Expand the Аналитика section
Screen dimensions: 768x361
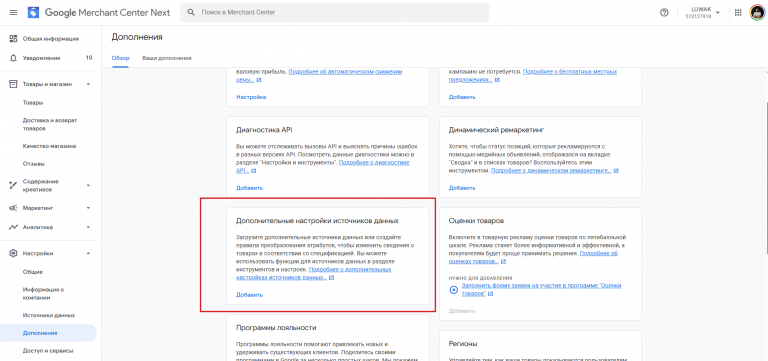[88, 227]
